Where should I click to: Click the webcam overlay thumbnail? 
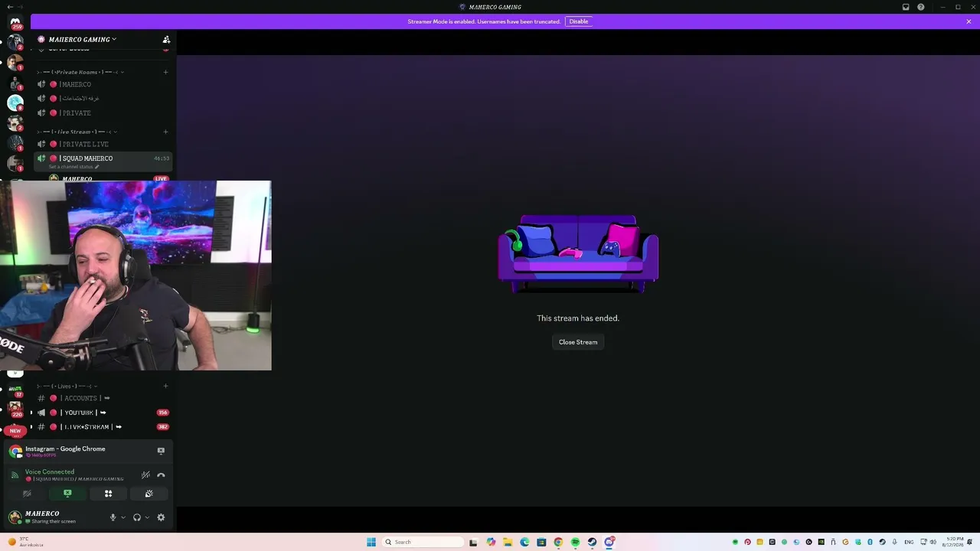136,275
